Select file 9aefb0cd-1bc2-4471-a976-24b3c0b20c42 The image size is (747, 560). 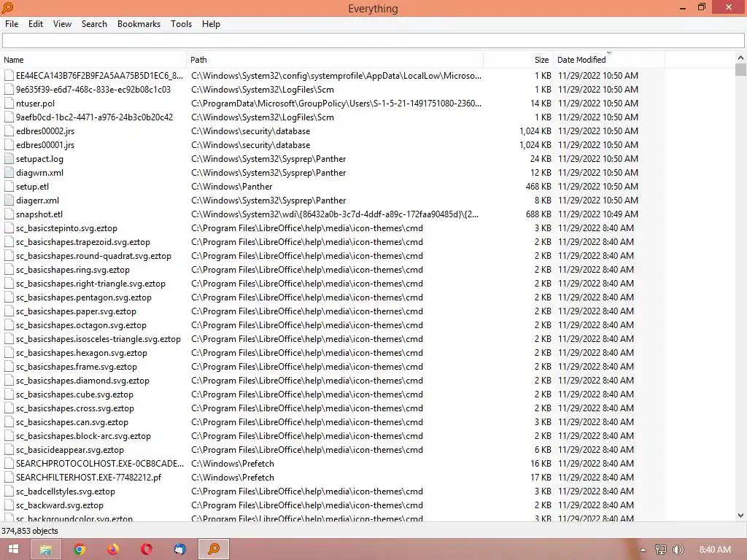pos(94,117)
